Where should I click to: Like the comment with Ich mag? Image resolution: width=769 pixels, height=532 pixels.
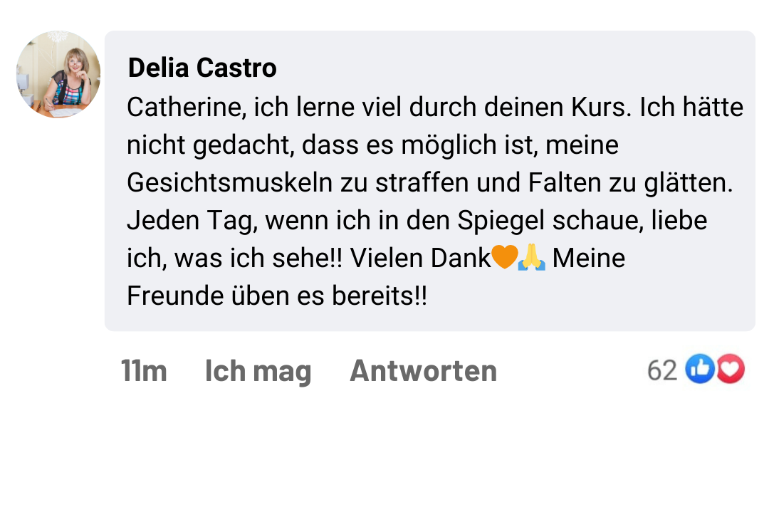click(258, 371)
